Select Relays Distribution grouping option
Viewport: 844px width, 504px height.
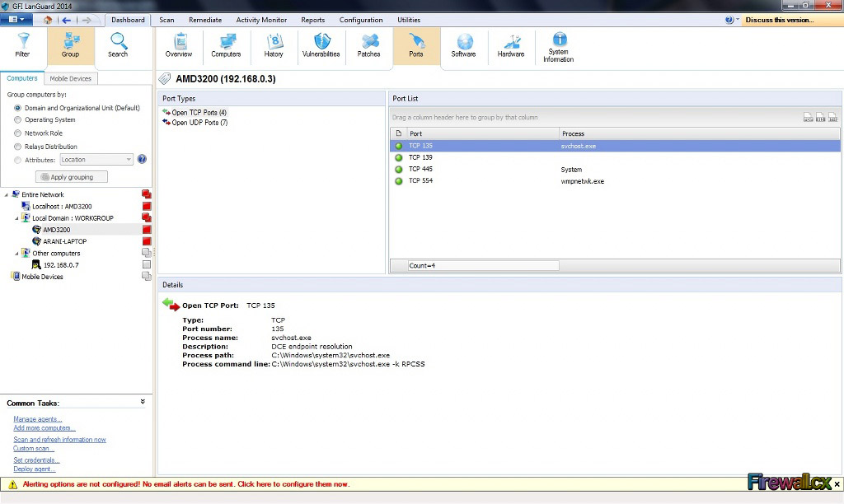pos(18,147)
